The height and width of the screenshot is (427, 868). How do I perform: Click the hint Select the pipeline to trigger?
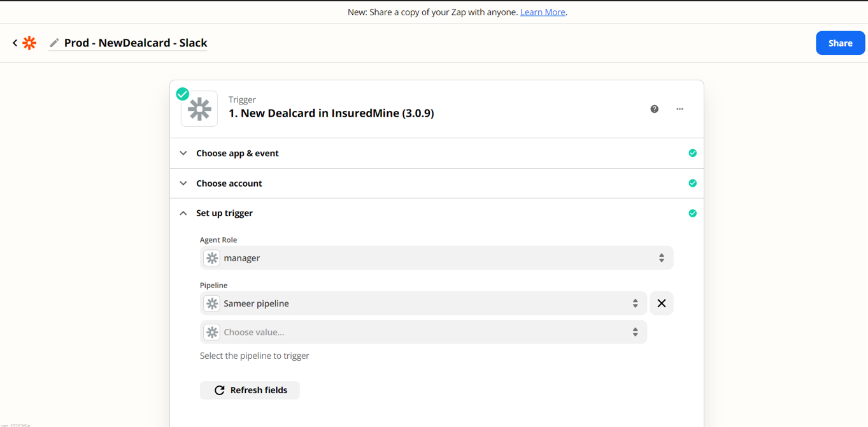[255, 356]
